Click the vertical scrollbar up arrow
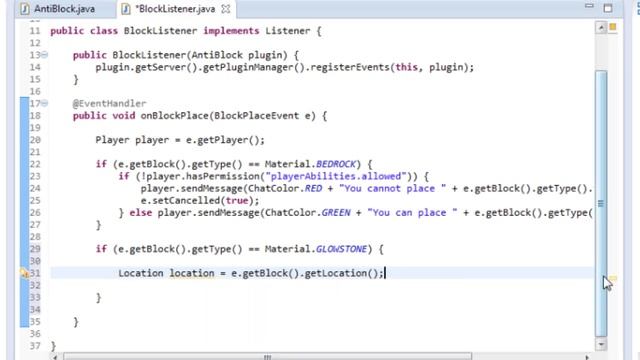This screenshot has width=640, height=360. click(601, 28)
